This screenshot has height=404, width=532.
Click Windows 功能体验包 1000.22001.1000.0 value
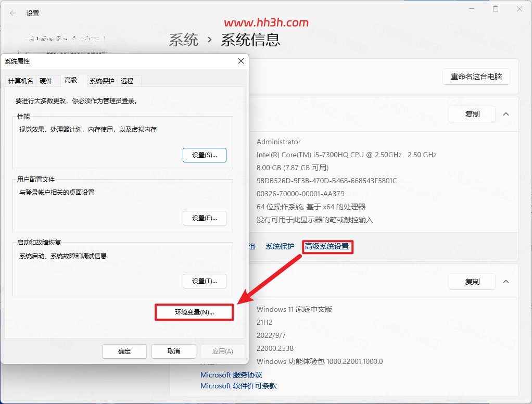pos(320,362)
